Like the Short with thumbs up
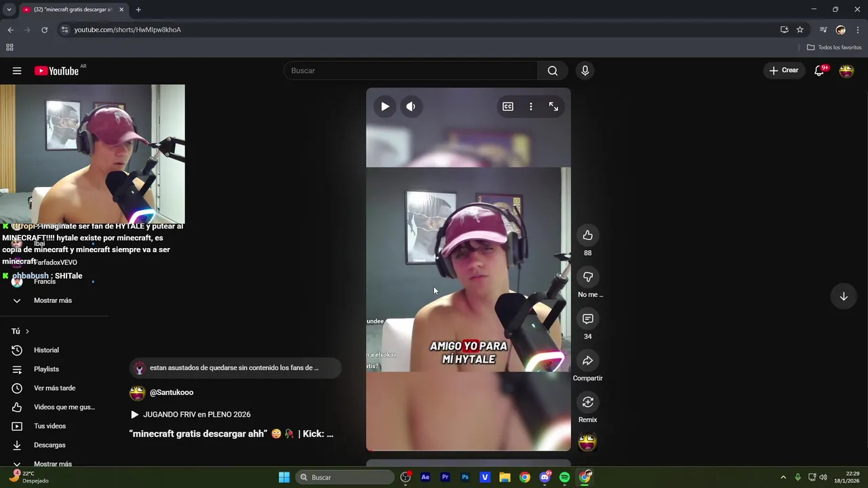This screenshot has height=488, width=868. point(588,235)
